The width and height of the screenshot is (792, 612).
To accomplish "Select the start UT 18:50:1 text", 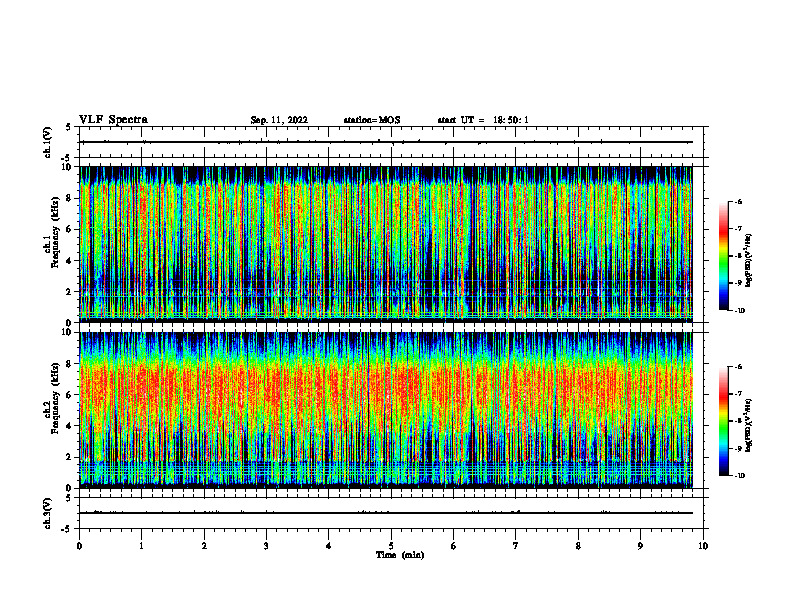I will coord(483,120).
